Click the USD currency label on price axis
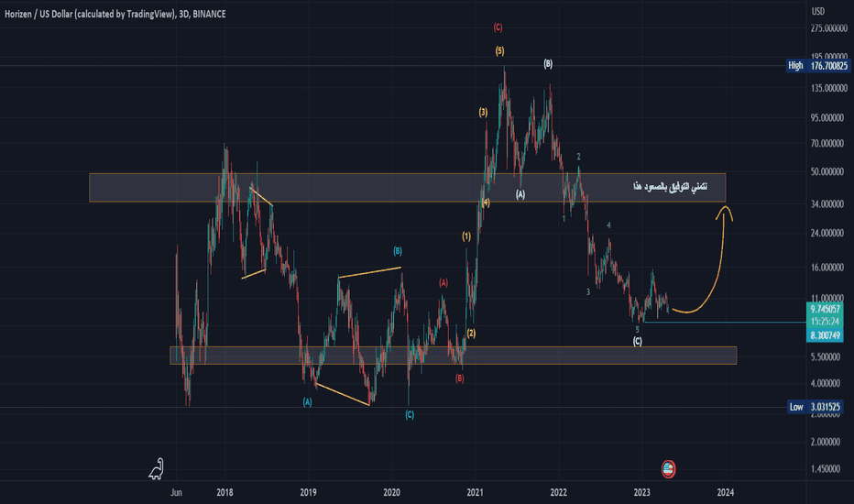This screenshot has width=854, height=504. pos(818,11)
